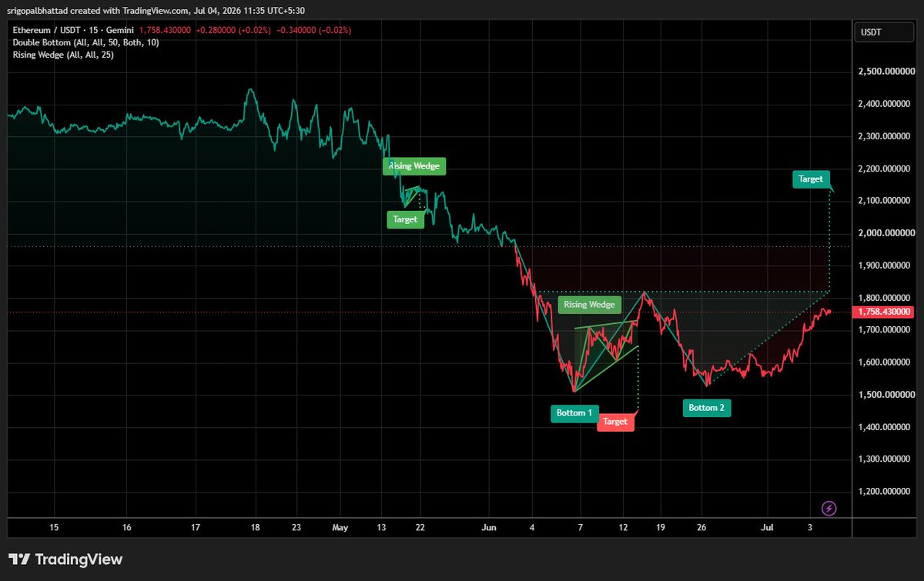The width and height of the screenshot is (924, 581).
Task: Open the USDT currency selector
Action: (885, 32)
